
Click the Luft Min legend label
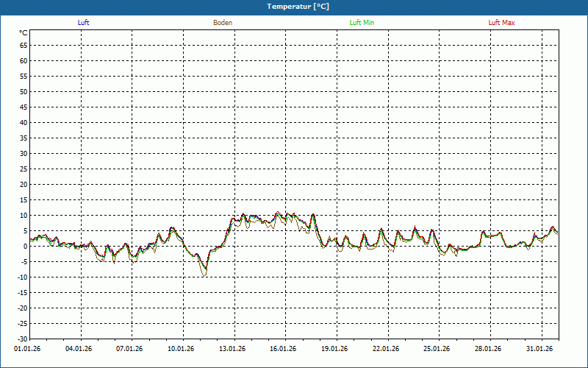(x=362, y=23)
